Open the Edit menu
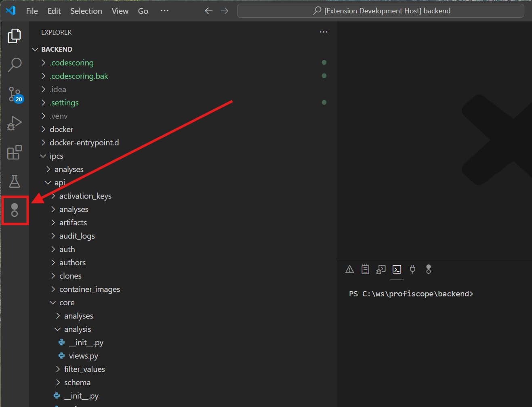 tap(54, 11)
